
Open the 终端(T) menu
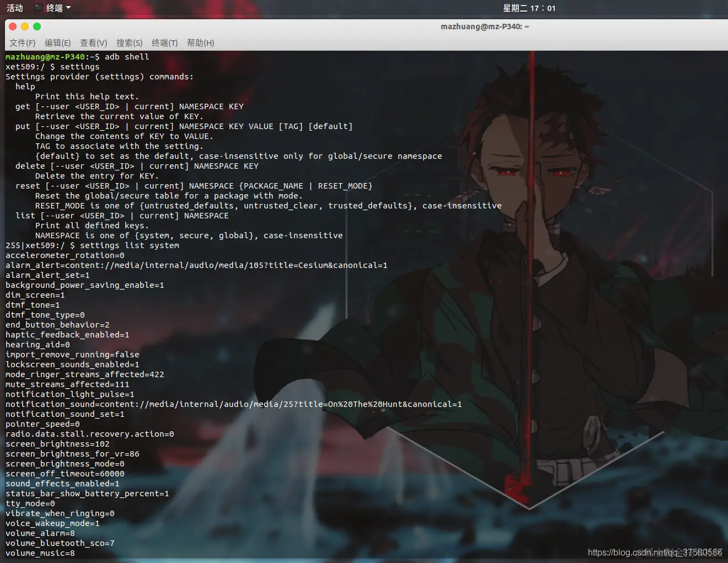tap(165, 43)
